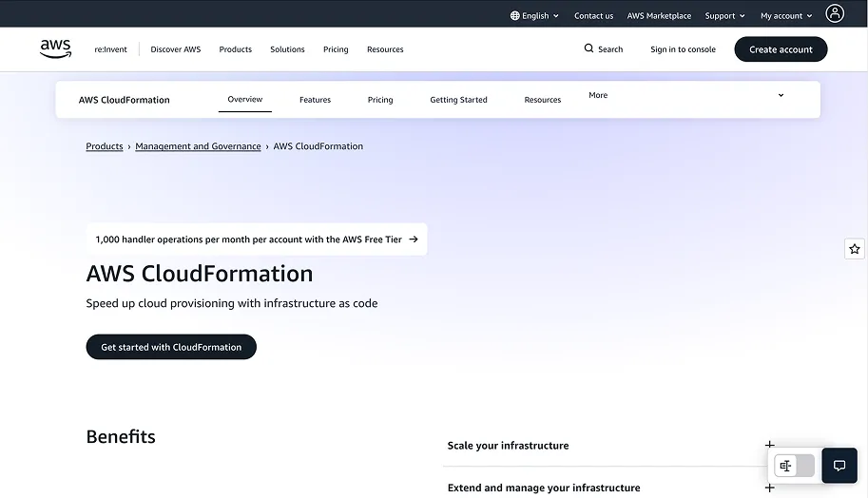The width and height of the screenshot is (868, 498).
Task: Open the More tab menu
Action: pos(598,95)
